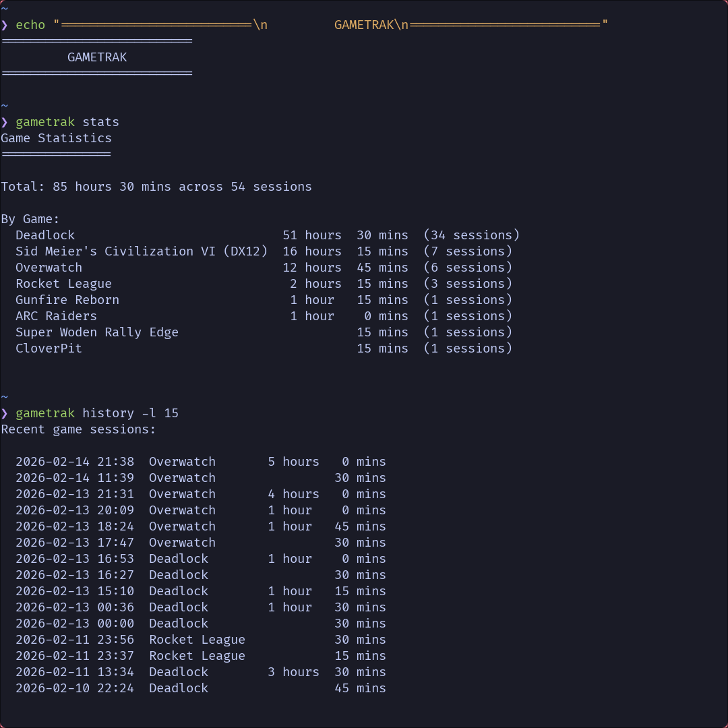
Task: Select 'Total: 85 hours 30 mins' line
Action: 156,187
